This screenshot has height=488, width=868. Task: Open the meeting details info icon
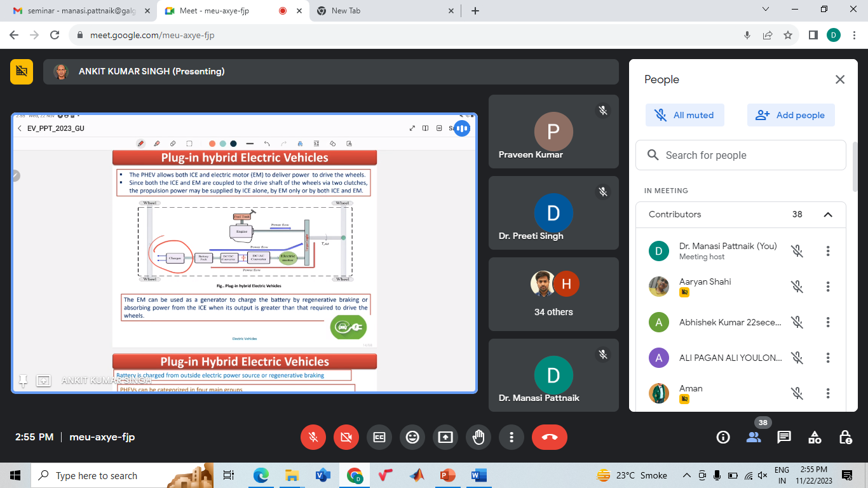(x=723, y=437)
